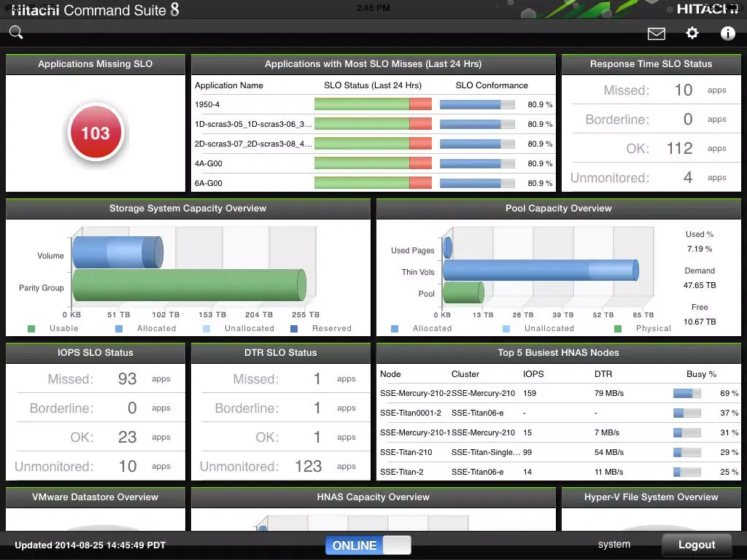Open Response Time SLO Status header
Viewport: 747px width, 560px height.
[x=651, y=64]
